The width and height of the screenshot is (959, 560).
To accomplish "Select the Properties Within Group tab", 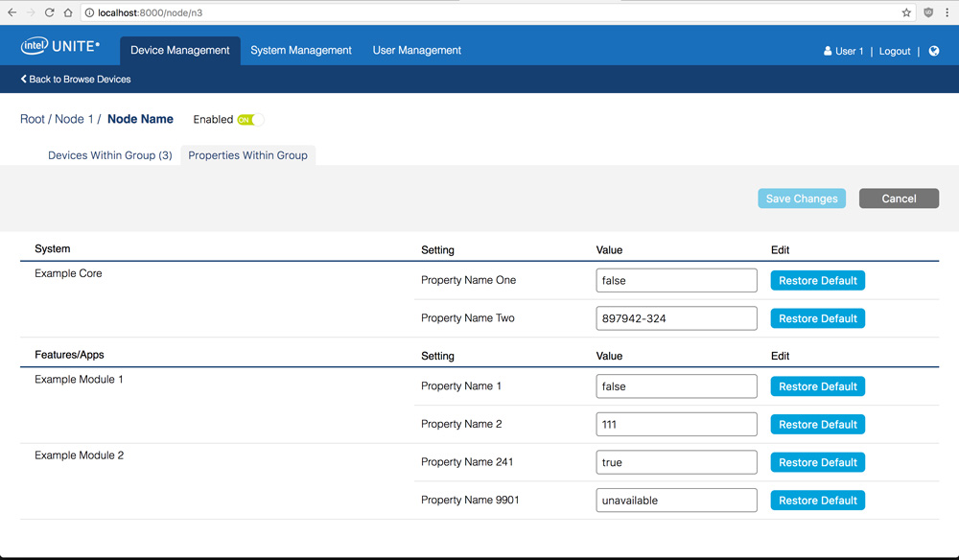I will click(x=247, y=155).
